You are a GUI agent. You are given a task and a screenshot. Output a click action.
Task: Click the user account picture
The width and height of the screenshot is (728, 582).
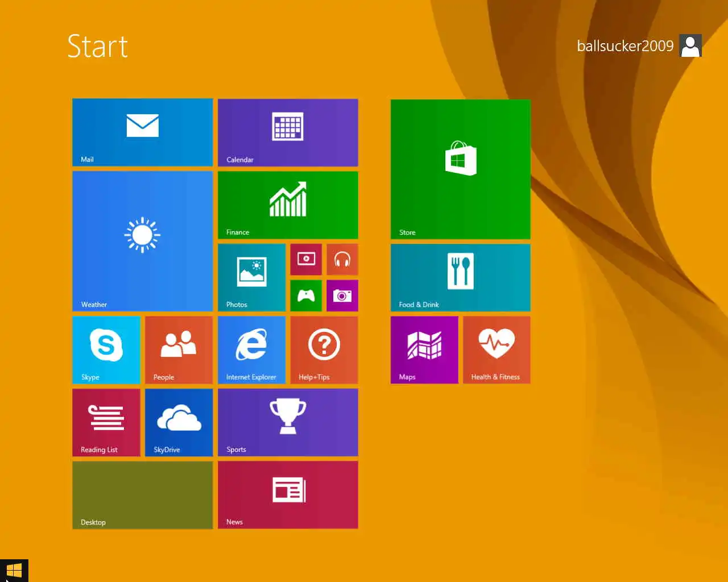pyautogui.click(x=690, y=45)
